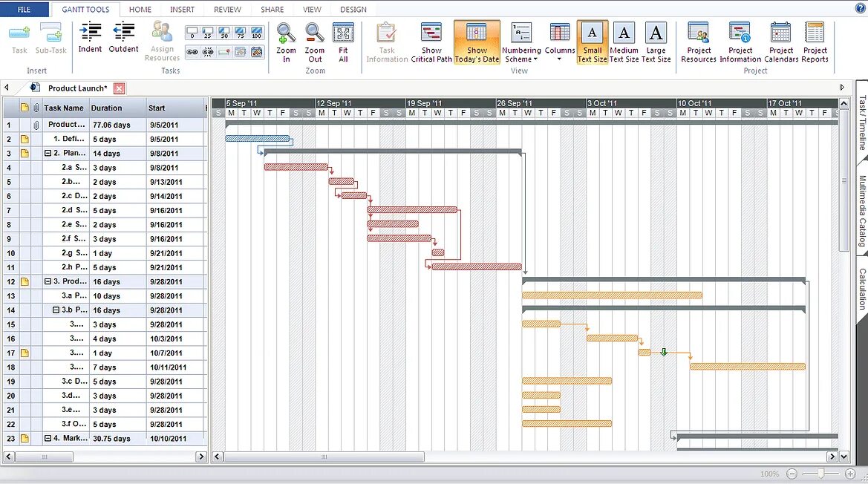Click the zoom slider handle in status bar
Image resolution: width=868 pixels, height=484 pixels.
tap(821, 474)
